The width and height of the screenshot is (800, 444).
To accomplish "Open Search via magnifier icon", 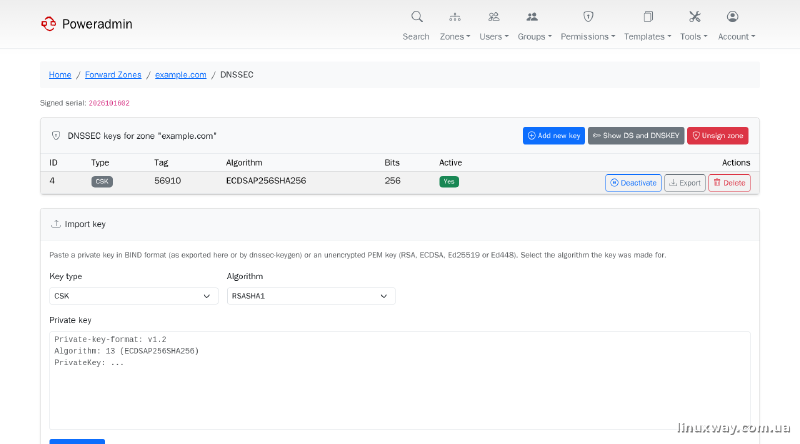I will (417, 17).
